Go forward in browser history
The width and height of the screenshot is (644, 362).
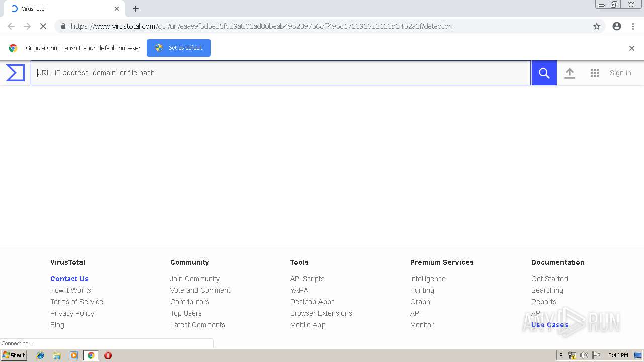click(27, 26)
